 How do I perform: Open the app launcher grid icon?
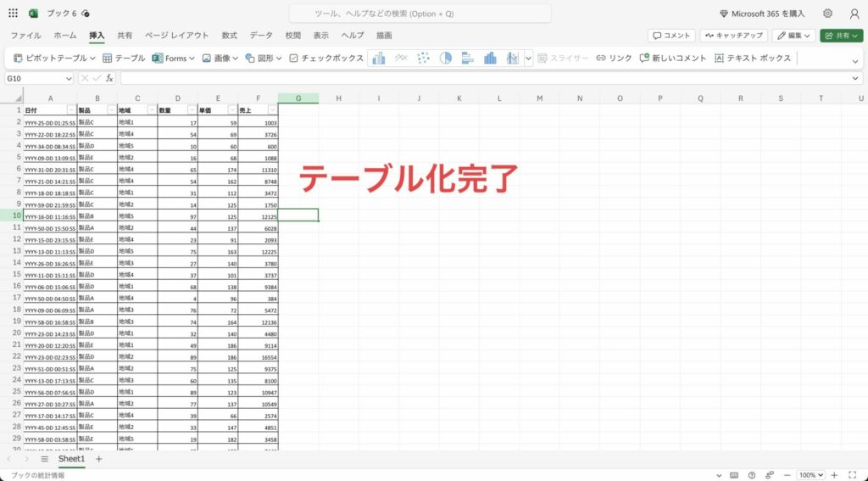(14, 14)
